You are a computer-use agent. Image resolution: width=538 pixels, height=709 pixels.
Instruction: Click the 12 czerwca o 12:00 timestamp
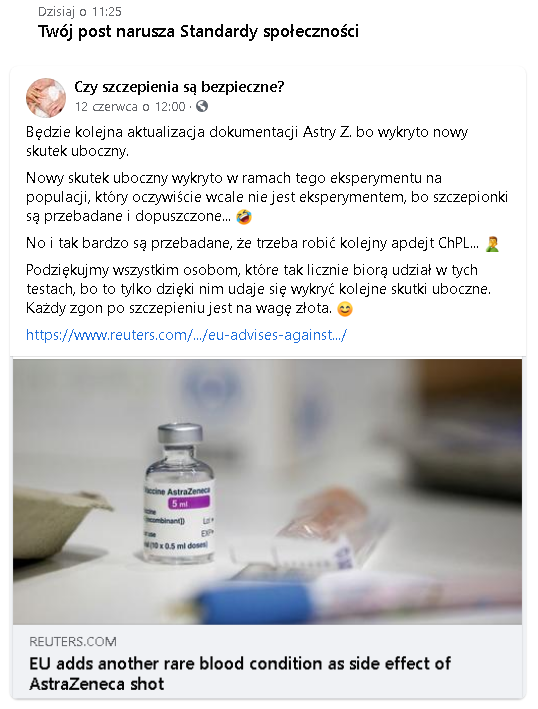130,107
